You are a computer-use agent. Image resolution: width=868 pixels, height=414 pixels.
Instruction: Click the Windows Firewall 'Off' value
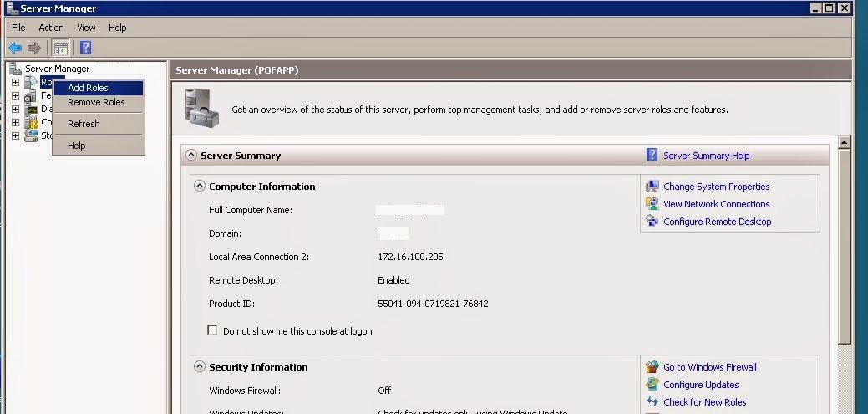384,391
